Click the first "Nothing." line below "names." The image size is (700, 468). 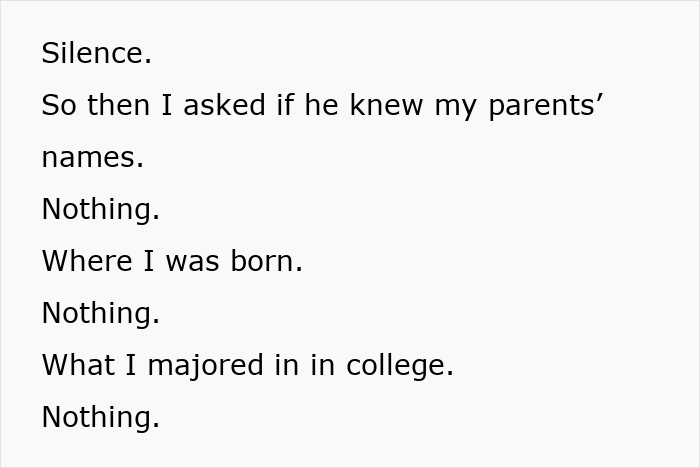(100, 210)
